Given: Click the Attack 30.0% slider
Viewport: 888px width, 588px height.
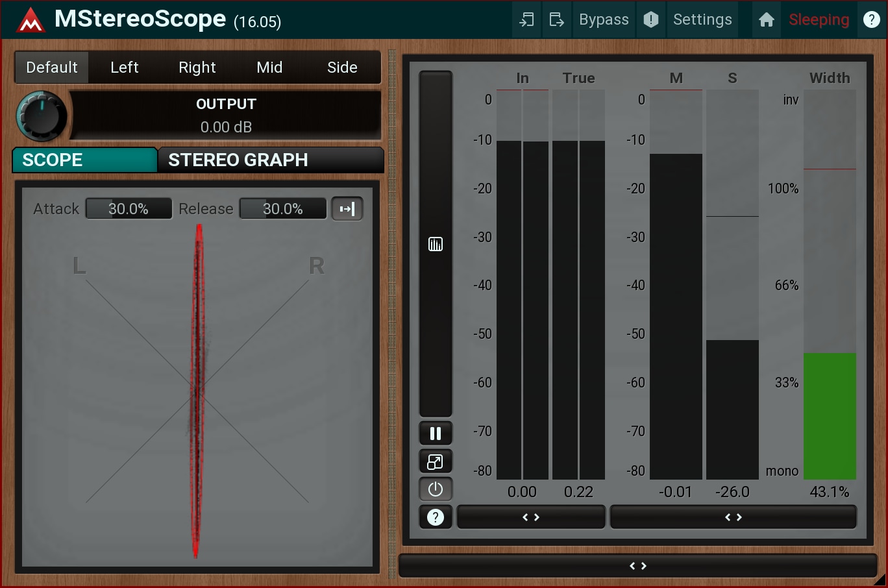Looking at the screenshot, I should pyautogui.click(x=129, y=209).
